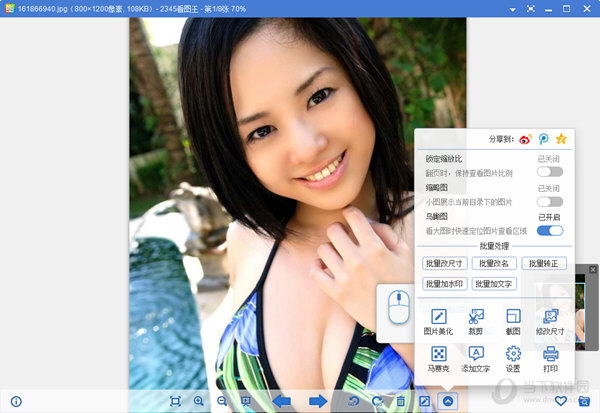Image resolution: width=600 pixels, height=413 pixels.
Task: Enable the 锁定缩放比 lock zoom toggle
Action: 549,172
